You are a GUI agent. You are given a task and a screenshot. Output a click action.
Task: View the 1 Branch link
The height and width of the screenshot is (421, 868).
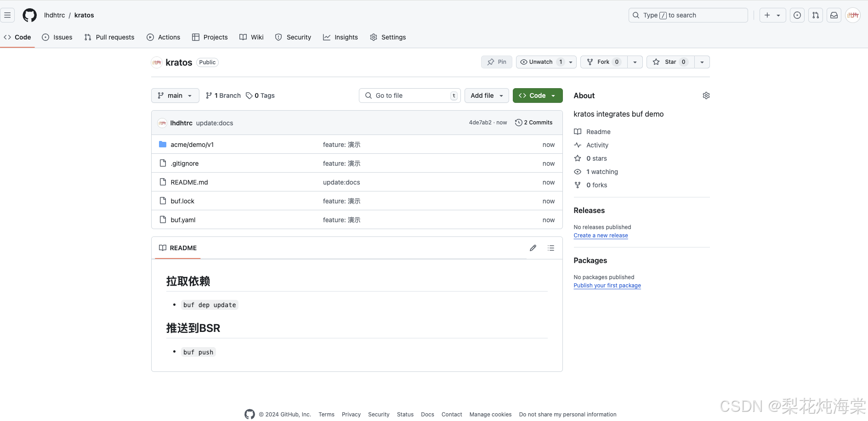point(223,95)
